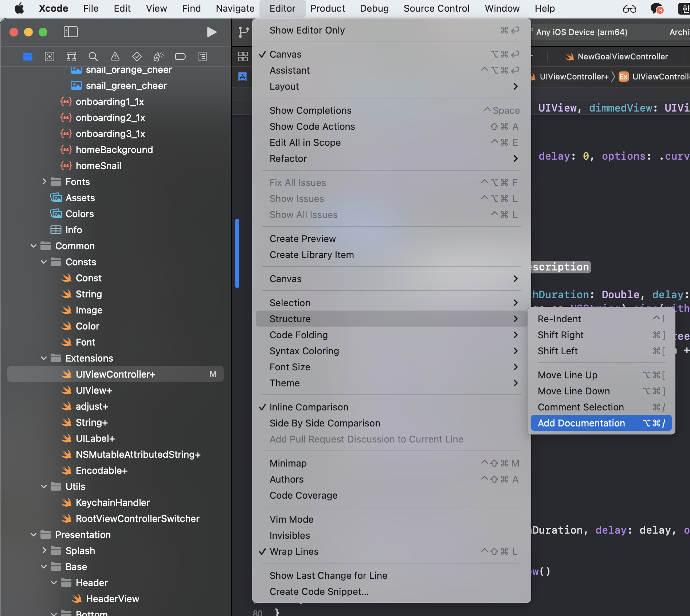Toggle the navigator sidebar panel icon

71,32
